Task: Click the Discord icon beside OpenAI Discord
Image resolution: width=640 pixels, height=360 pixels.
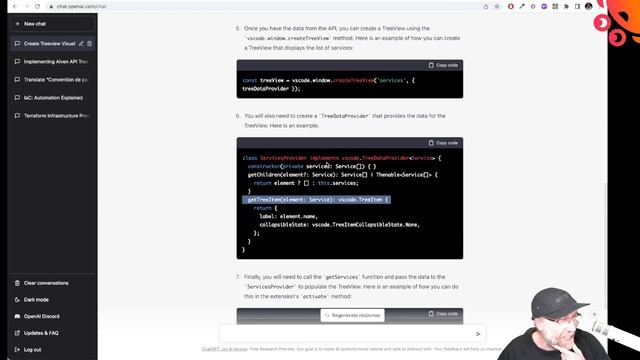Action: coord(17,316)
